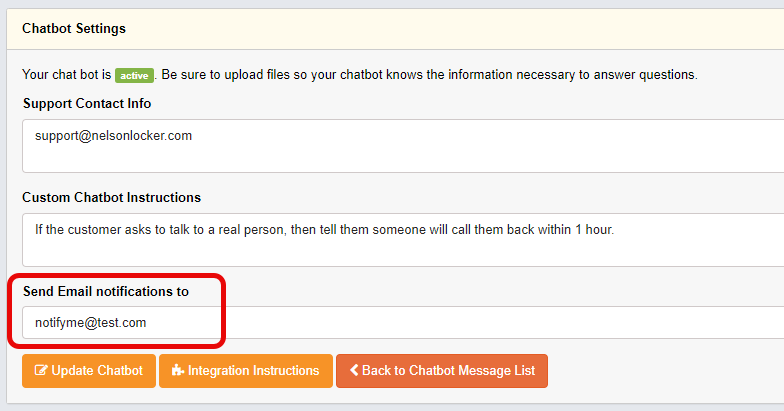Click the support@nelsonlocker.com text
The width and height of the screenshot is (784, 411).
tap(113, 135)
